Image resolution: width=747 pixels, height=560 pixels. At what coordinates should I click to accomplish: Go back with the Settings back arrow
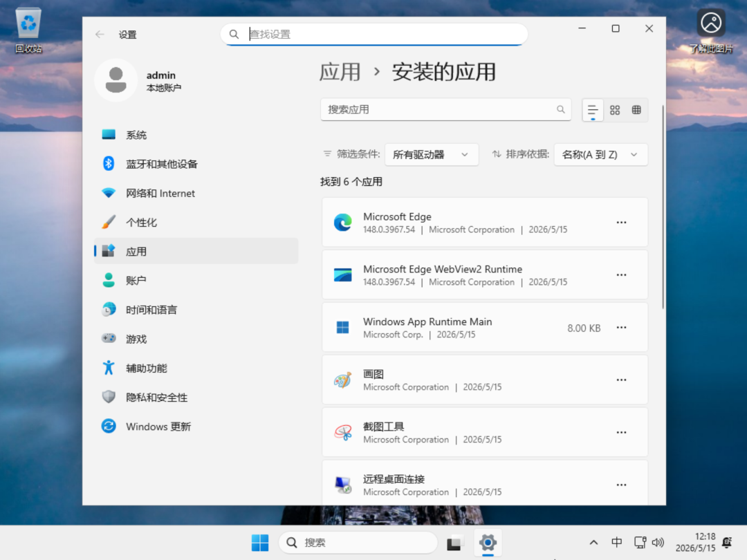[x=100, y=35]
